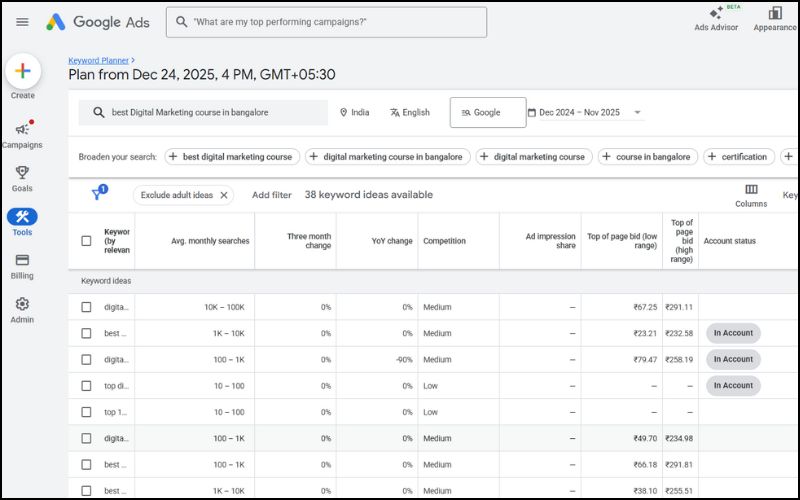
Task: Click the Keyword Planner breadcrumb link
Action: [98, 60]
